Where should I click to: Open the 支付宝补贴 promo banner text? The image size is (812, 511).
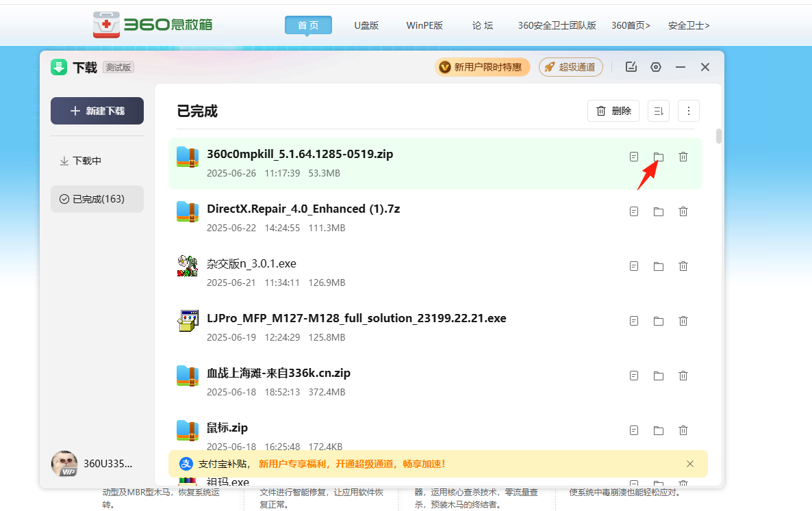pyautogui.click(x=322, y=464)
